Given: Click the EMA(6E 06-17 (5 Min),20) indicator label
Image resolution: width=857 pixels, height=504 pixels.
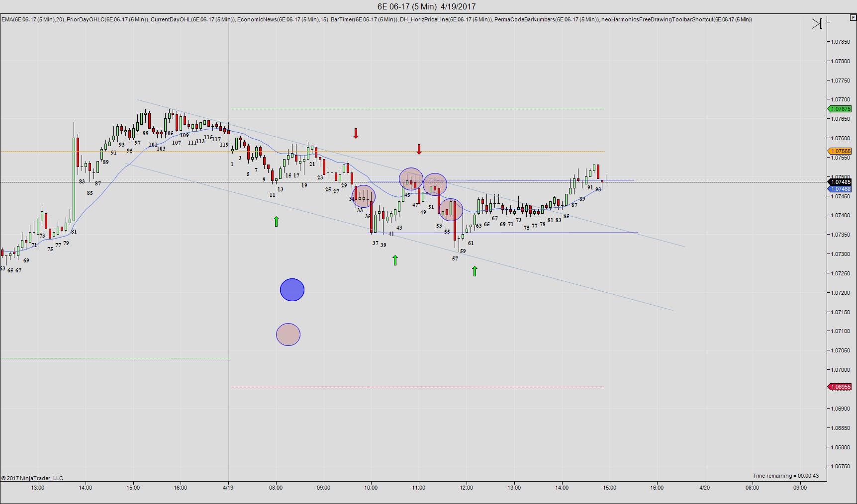Looking at the screenshot, I should (x=32, y=19).
